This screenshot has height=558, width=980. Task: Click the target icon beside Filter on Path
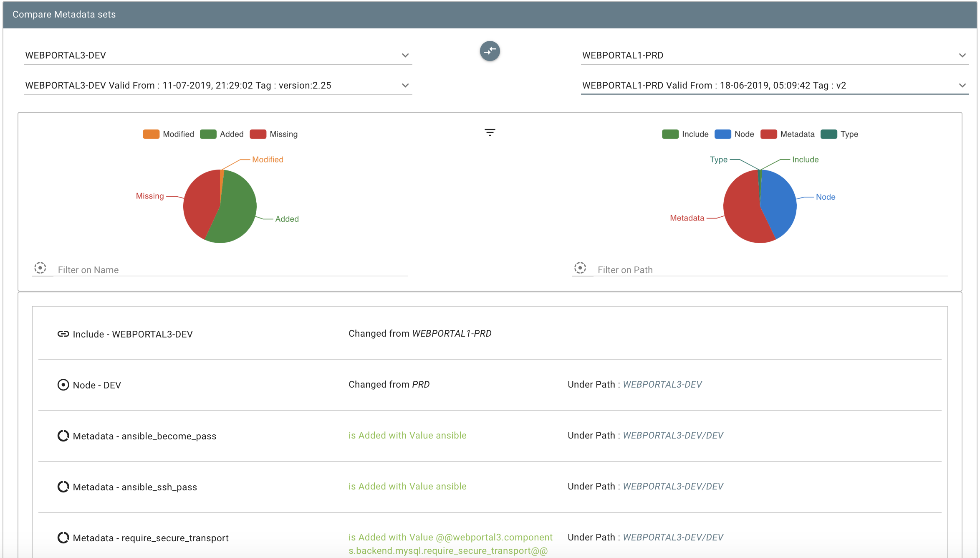coord(580,268)
